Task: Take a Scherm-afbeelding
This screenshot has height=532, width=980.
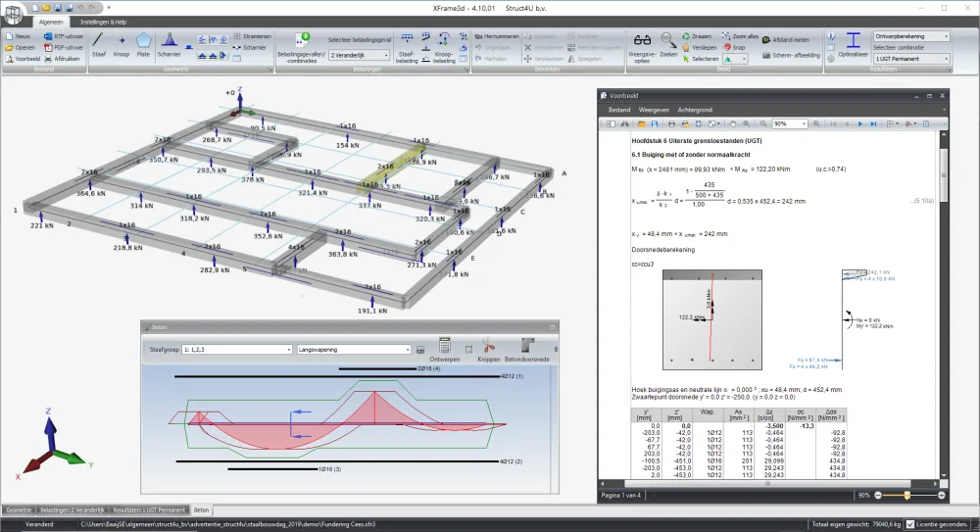Action: [791, 55]
